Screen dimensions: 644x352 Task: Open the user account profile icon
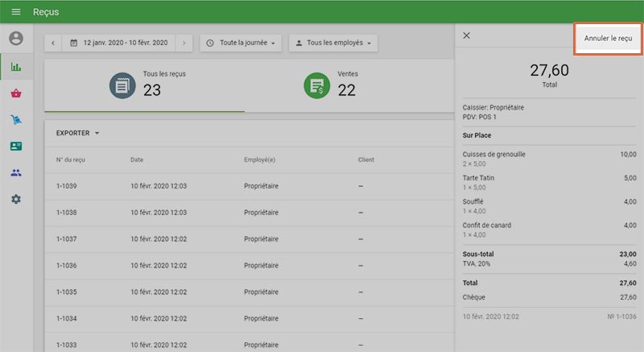[16, 38]
